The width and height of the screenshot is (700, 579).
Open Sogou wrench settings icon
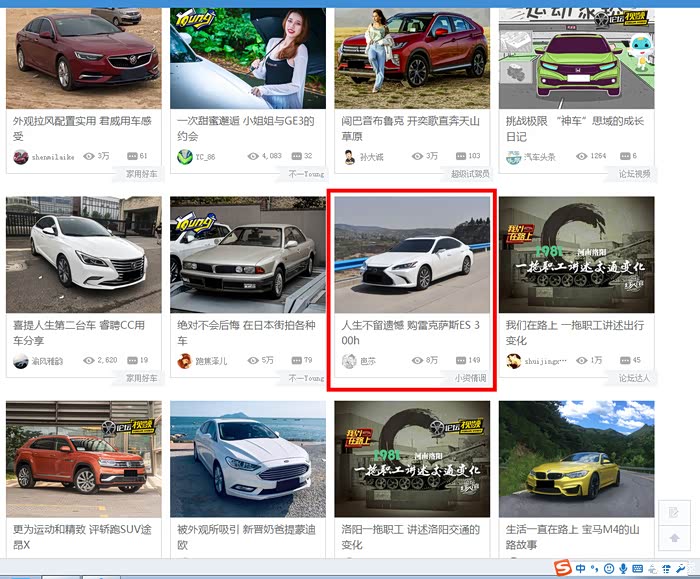[x=680, y=569]
